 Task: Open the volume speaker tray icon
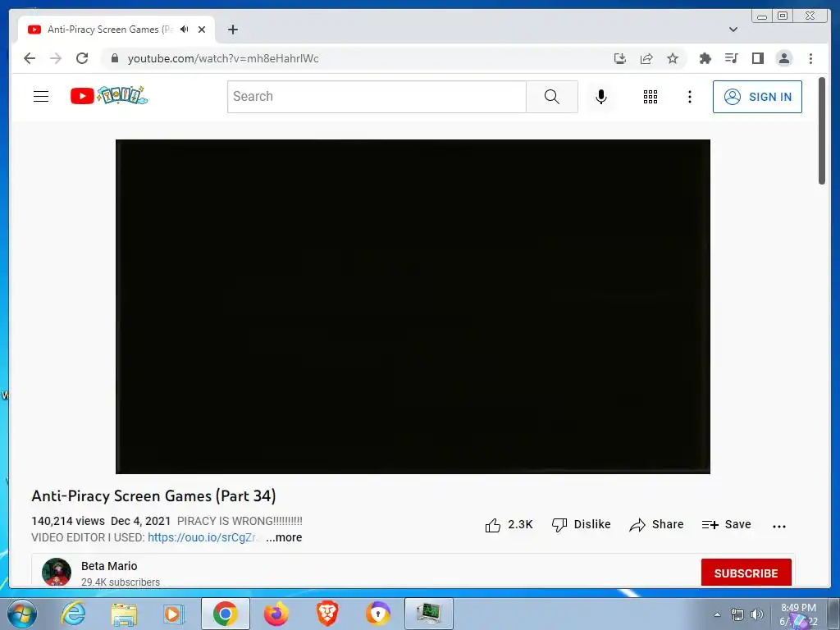[x=756, y=614]
